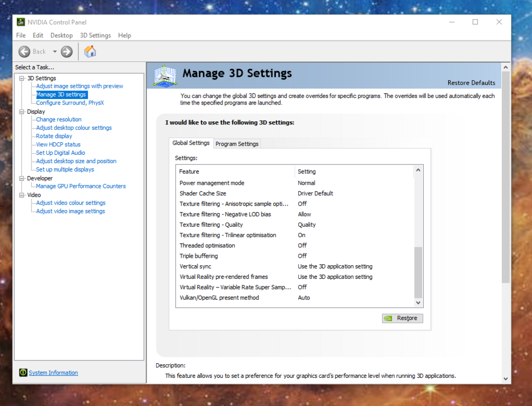This screenshot has width=532, height=406.
Task: Select Anisotropic sample optimisation row
Action: 295,204
